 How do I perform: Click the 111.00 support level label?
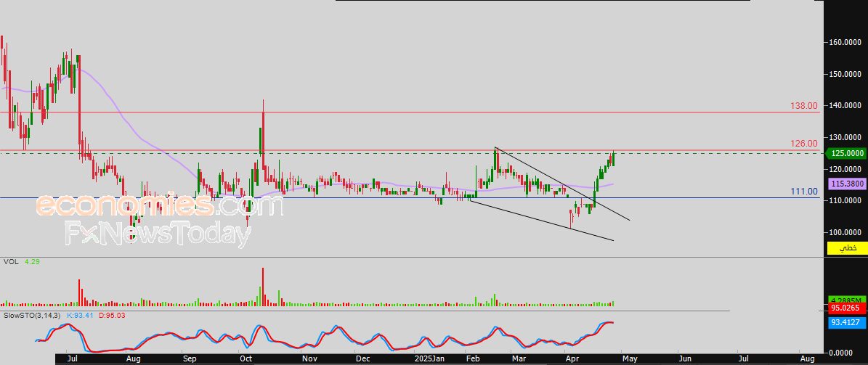click(x=804, y=192)
